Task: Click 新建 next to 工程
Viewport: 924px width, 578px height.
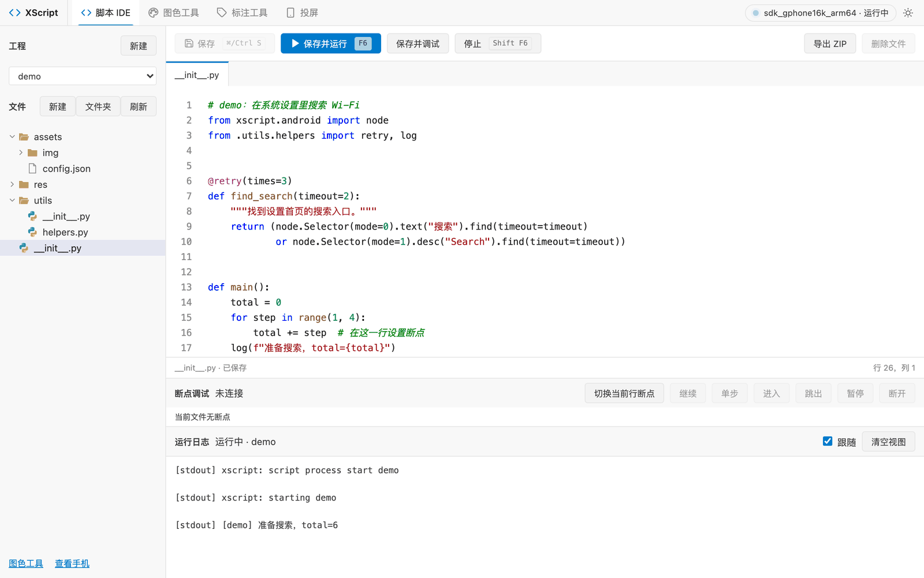Action: (139, 46)
